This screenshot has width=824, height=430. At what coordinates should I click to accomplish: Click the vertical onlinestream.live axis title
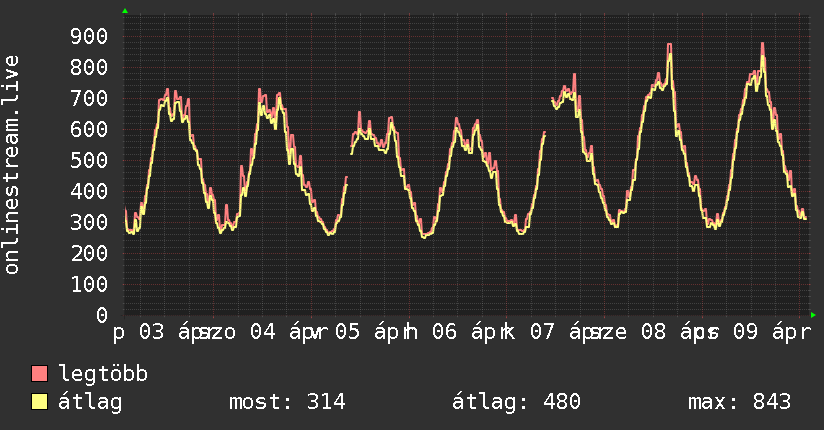pyautogui.click(x=12, y=165)
